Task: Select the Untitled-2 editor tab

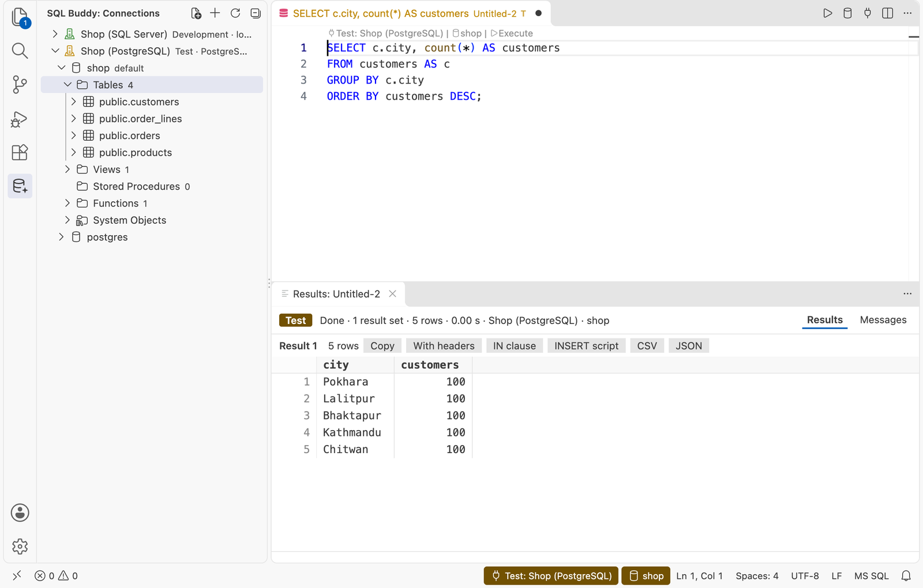Action: tap(410, 13)
